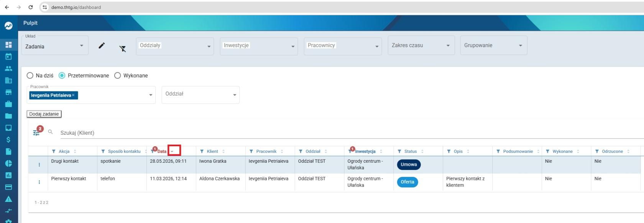
Task: Click the filter icon in Akcja column
Action: point(54,151)
